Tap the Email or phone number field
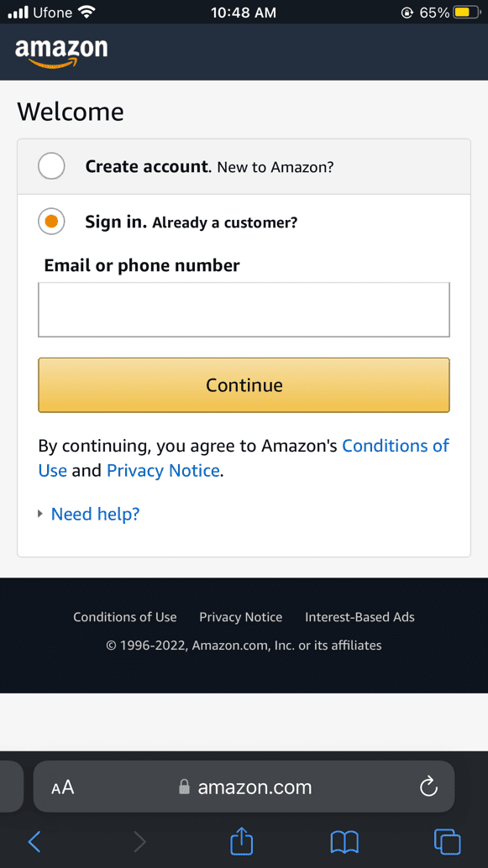Screen dimensions: 488x868 (244, 309)
